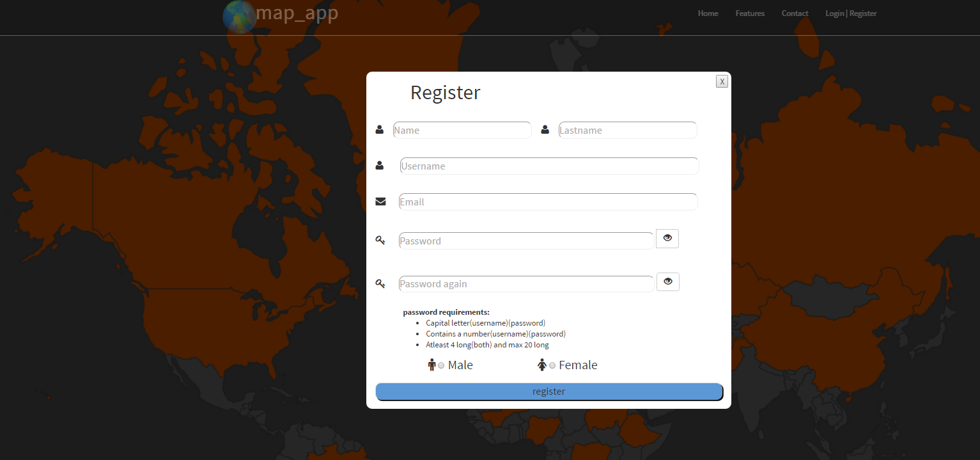
Task: Click the globe logo next to map_app
Action: [239, 16]
